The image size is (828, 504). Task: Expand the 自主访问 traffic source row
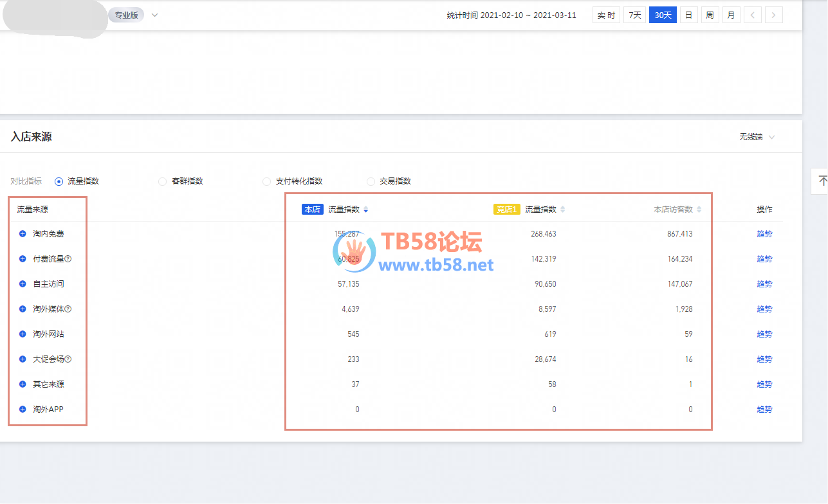23,284
